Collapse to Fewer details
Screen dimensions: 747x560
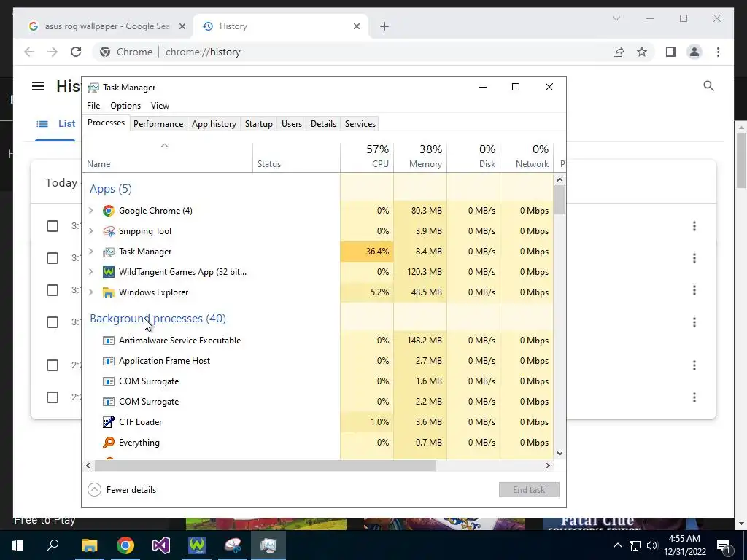[122, 489]
